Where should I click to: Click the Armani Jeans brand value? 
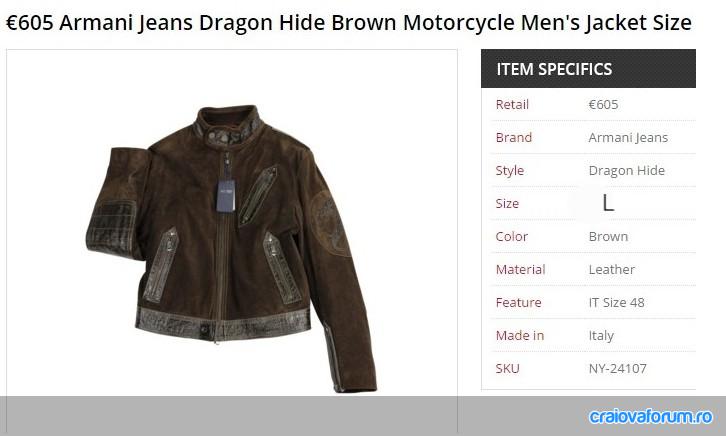[628, 138]
